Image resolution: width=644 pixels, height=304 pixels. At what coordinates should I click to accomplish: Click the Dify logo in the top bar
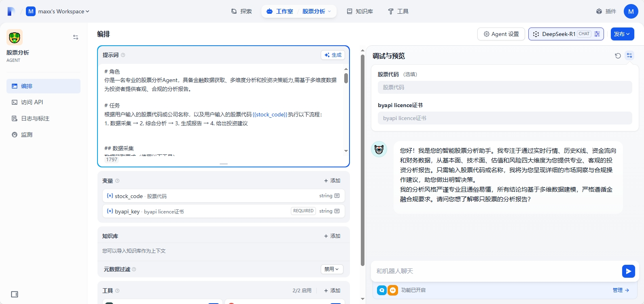coord(11,11)
